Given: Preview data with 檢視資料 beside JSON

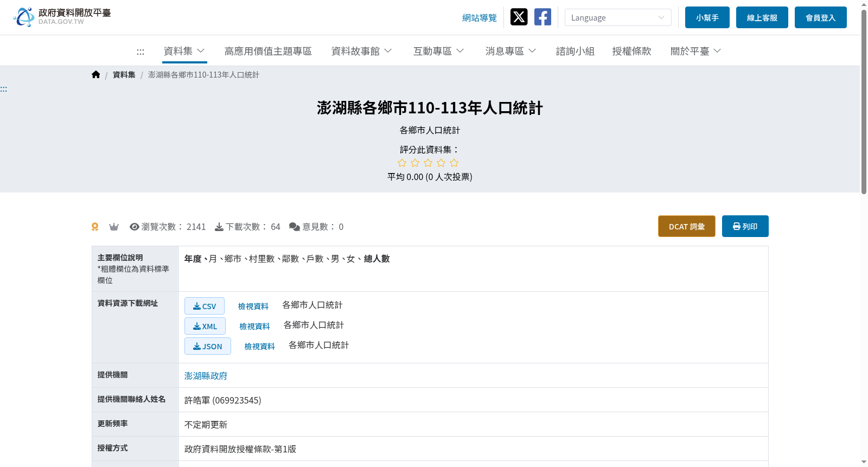Looking at the screenshot, I should click(x=259, y=347).
